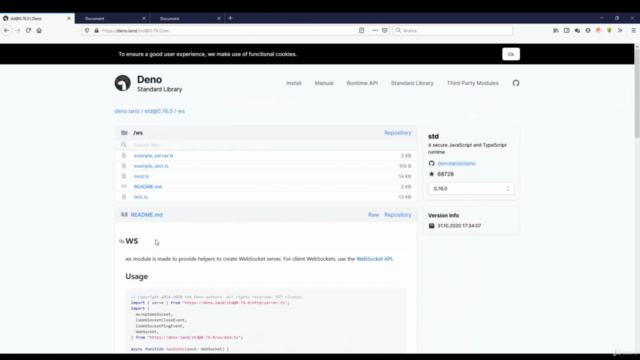The image size is (640, 360).
Task: Open README.md in the file list
Action: (148, 187)
